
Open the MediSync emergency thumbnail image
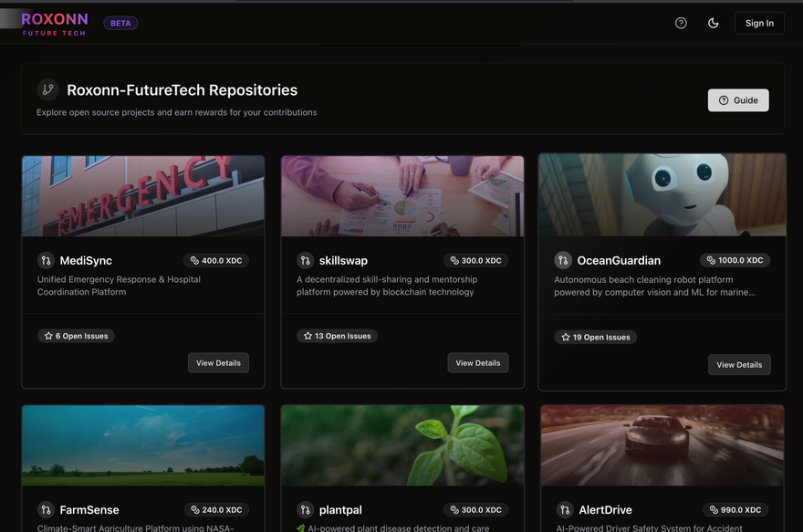click(143, 196)
